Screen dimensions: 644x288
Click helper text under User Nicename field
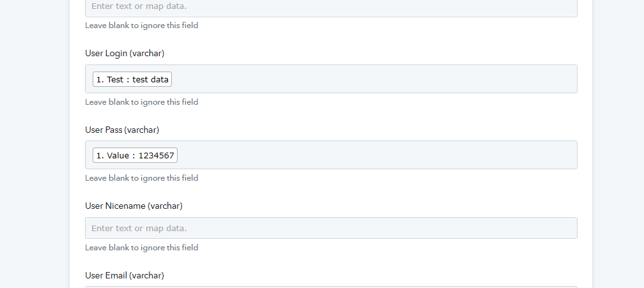(141, 248)
